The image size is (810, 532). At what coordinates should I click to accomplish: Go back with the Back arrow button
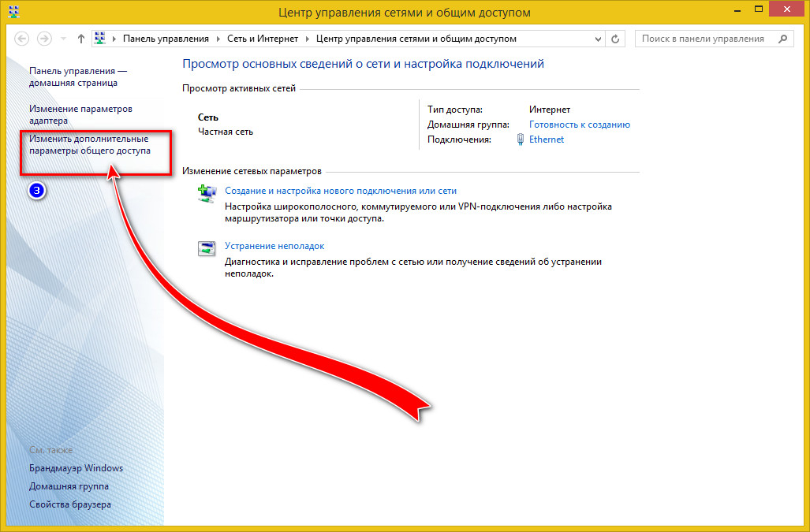point(22,39)
